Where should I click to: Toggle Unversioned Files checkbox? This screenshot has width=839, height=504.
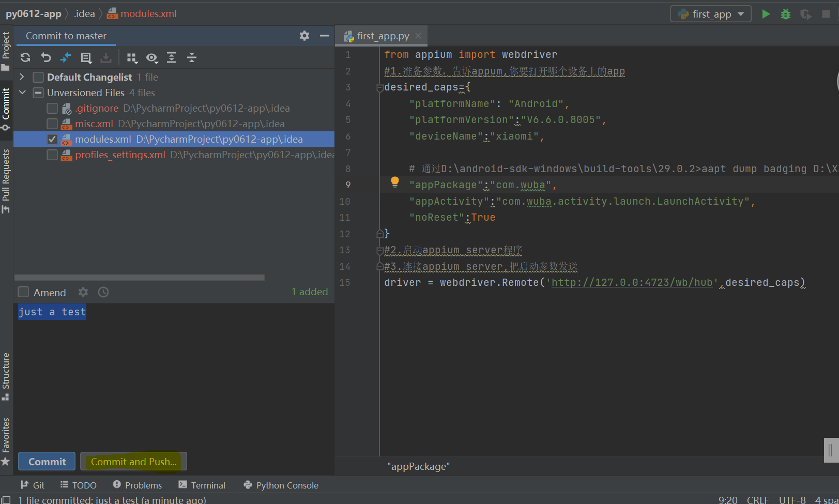pyautogui.click(x=38, y=93)
